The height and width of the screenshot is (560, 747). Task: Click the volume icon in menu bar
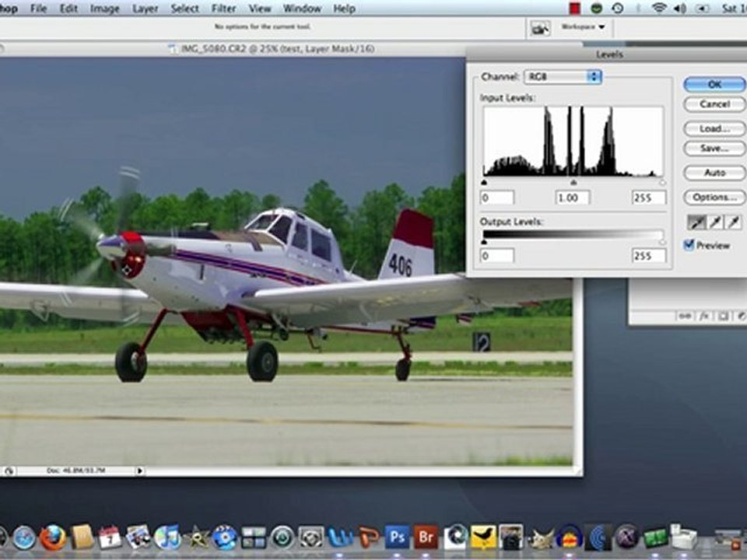[x=679, y=8]
